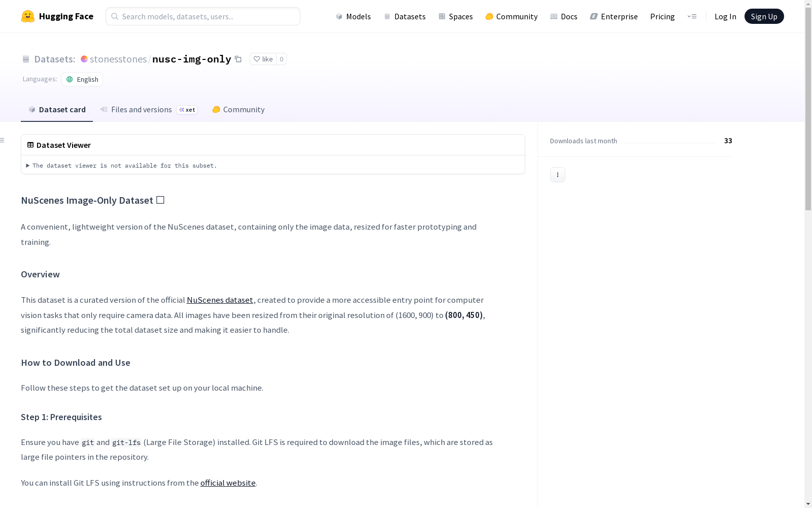The image size is (812, 508).
Task: Click the Dataset Viewer header
Action: [63, 145]
